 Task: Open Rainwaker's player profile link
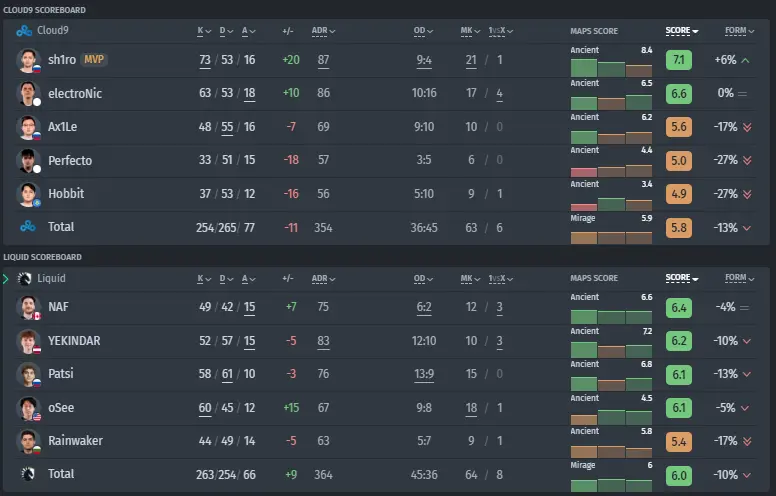coord(75,441)
